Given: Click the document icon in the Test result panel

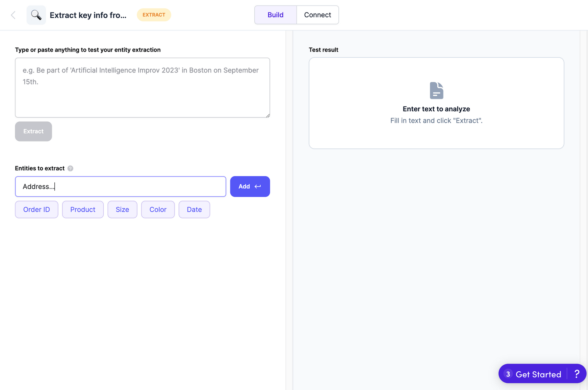Looking at the screenshot, I should click(x=436, y=90).
